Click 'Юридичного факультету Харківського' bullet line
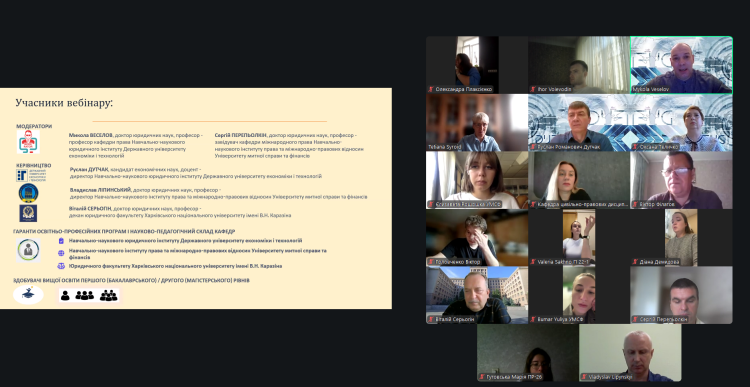Screen dimensions: 750x387 (x=175, y=266)
